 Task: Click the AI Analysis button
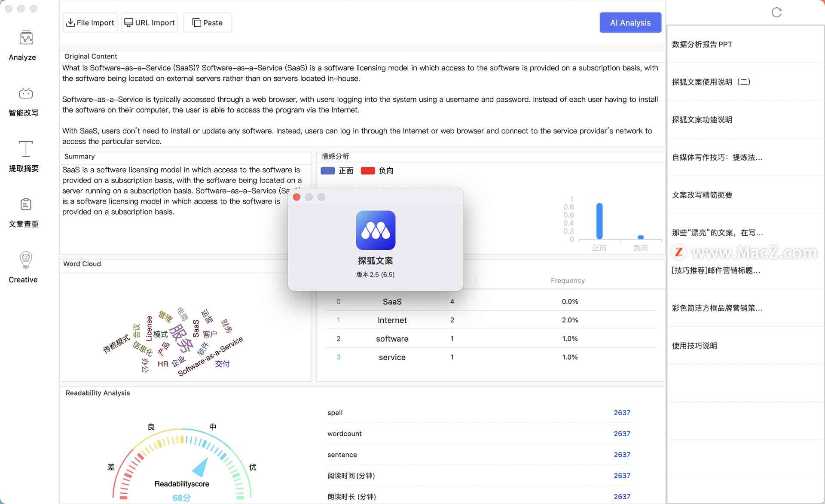tap(630, 22)
